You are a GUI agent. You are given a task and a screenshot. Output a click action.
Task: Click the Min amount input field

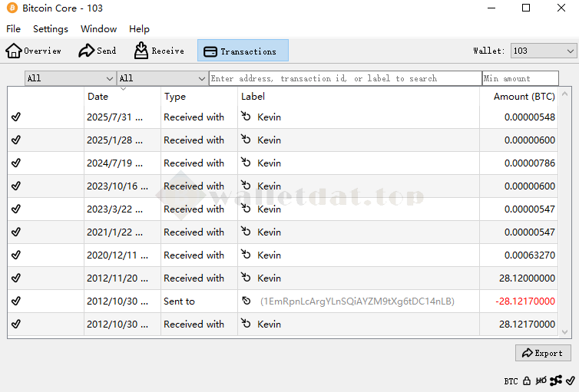coord(521,78)
